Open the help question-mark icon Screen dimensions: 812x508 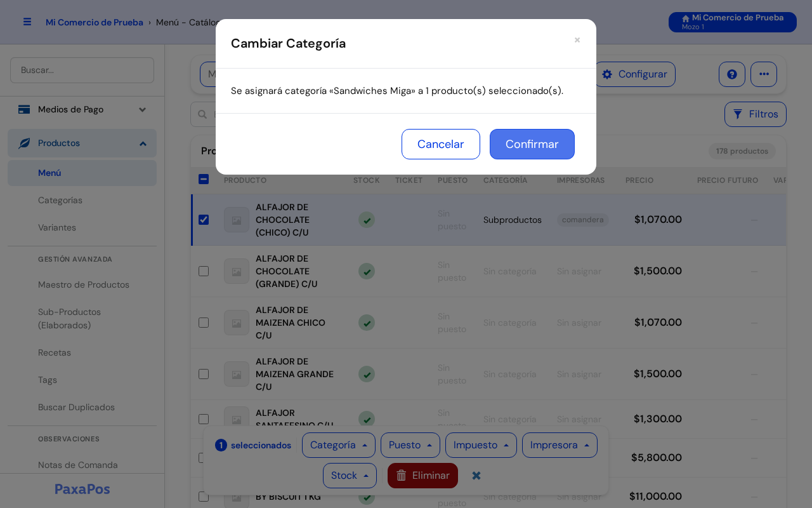click(732, 74)
